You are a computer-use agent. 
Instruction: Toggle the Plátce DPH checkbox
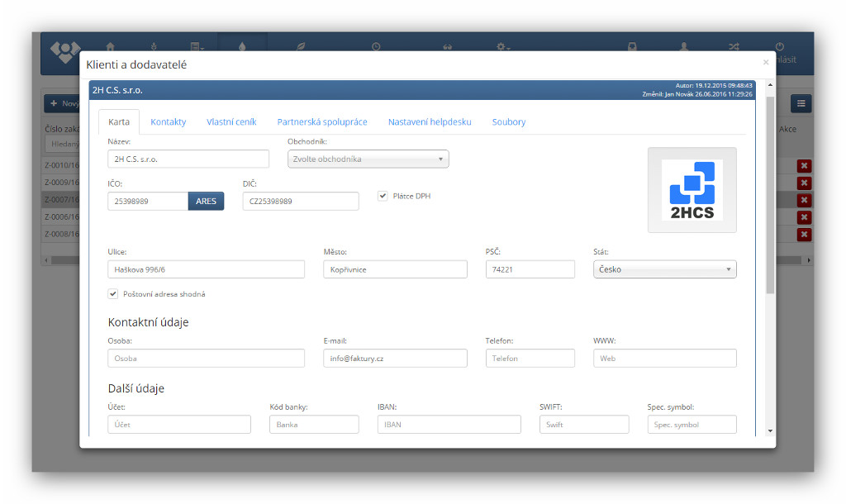(383, 196)
